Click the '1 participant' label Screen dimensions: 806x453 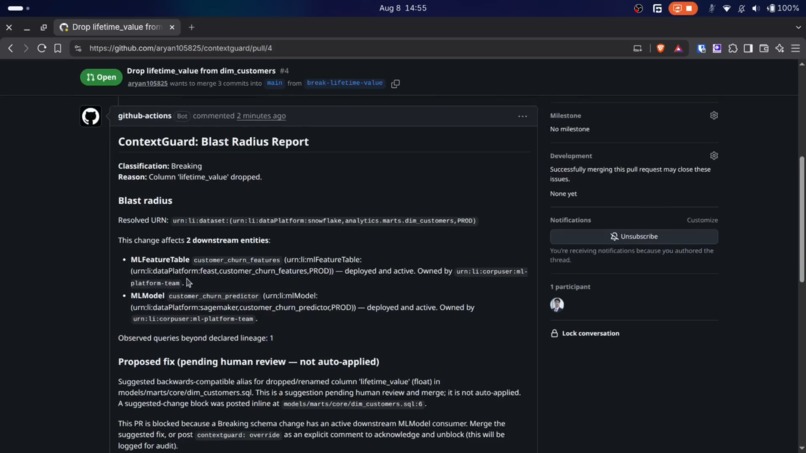(570, 286)
